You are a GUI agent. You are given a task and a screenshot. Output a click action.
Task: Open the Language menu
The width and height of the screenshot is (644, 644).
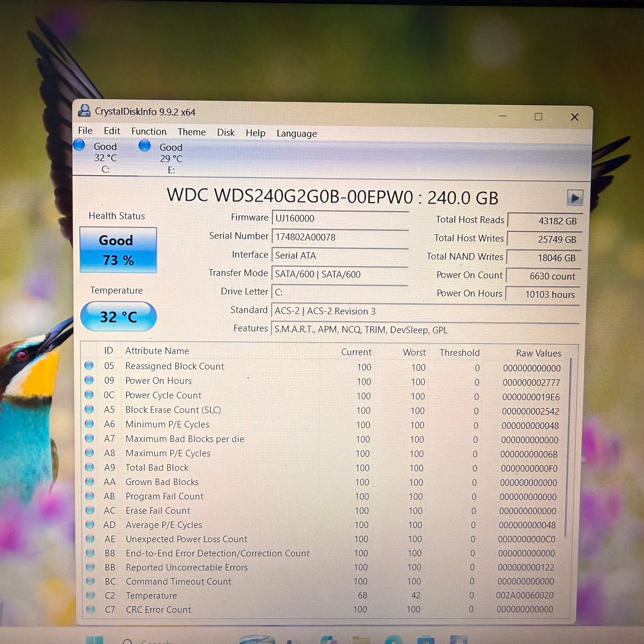[x=297, y=133]
